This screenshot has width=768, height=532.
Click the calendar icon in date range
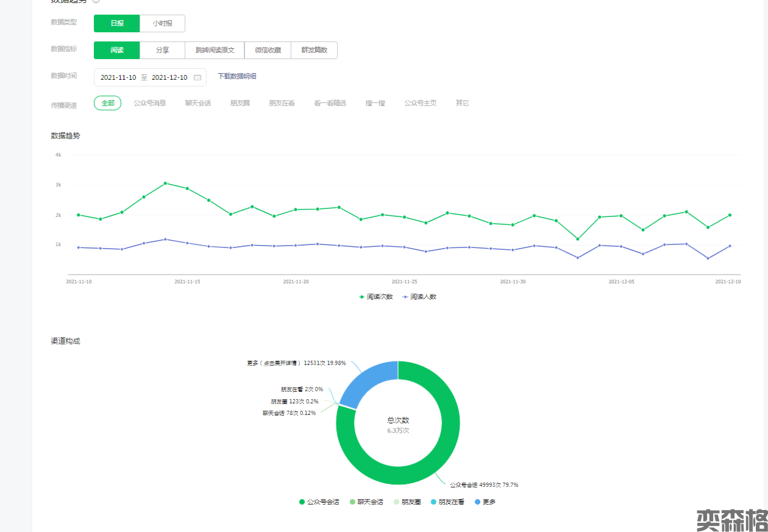click(197, 77)
